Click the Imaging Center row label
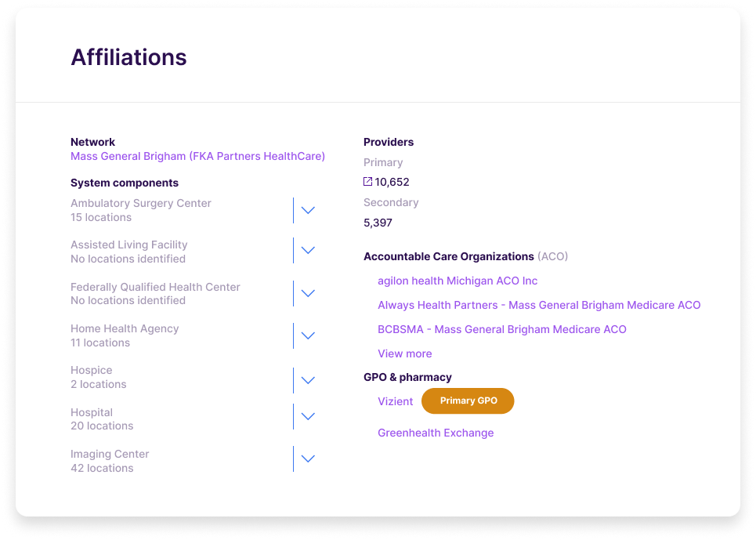The image size is (756, 540). [110, 454]
